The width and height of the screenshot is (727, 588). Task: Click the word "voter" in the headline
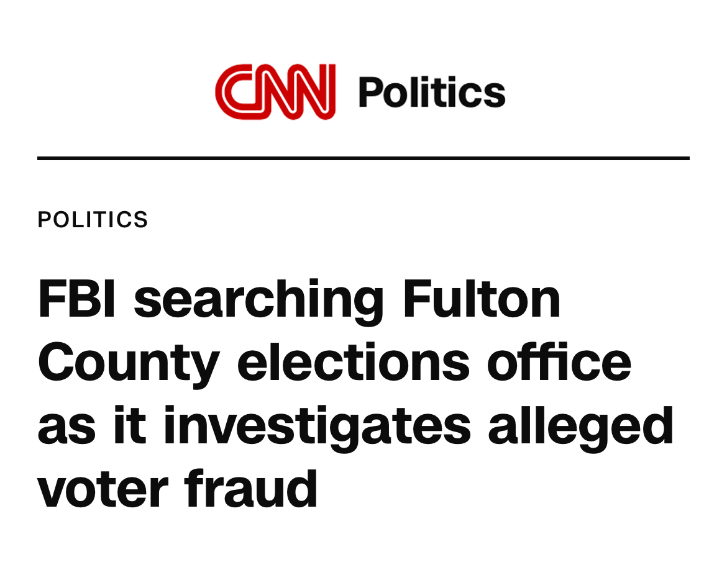tap(103, 489)
